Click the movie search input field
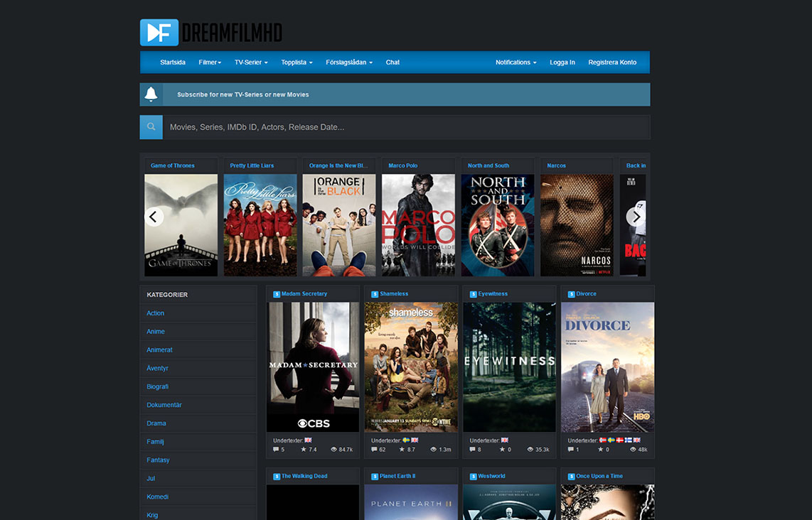The image size is (812, 520). click(x=407, y=126)
